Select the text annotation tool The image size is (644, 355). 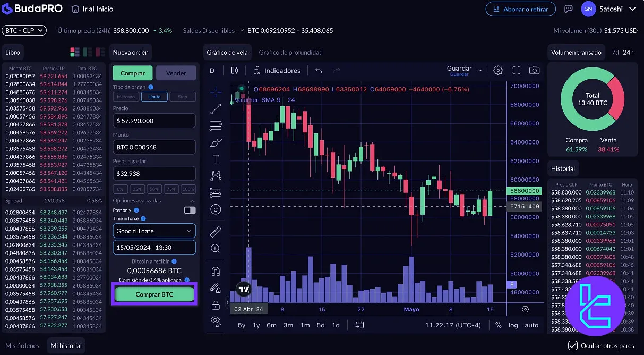tap(216, 158)
